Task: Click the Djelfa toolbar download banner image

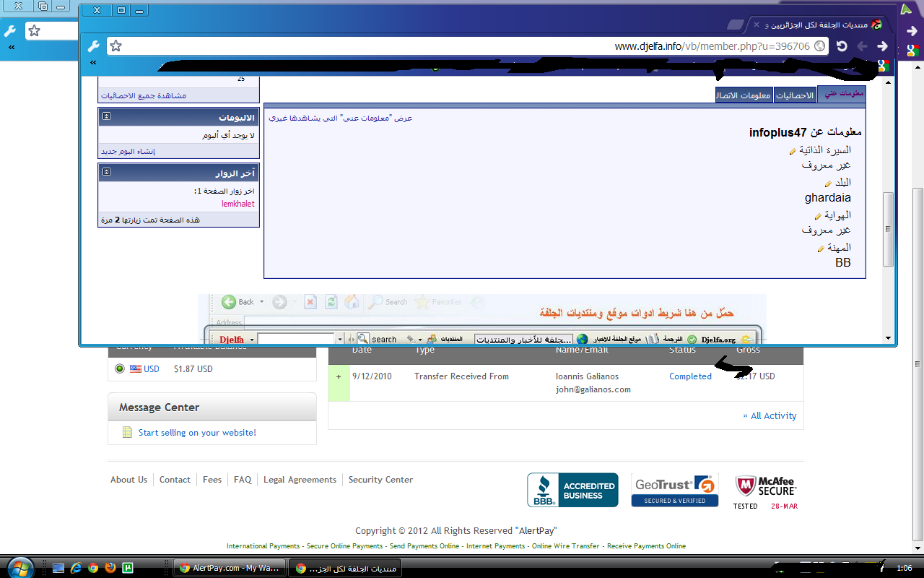Action: (x=482, y=319)
